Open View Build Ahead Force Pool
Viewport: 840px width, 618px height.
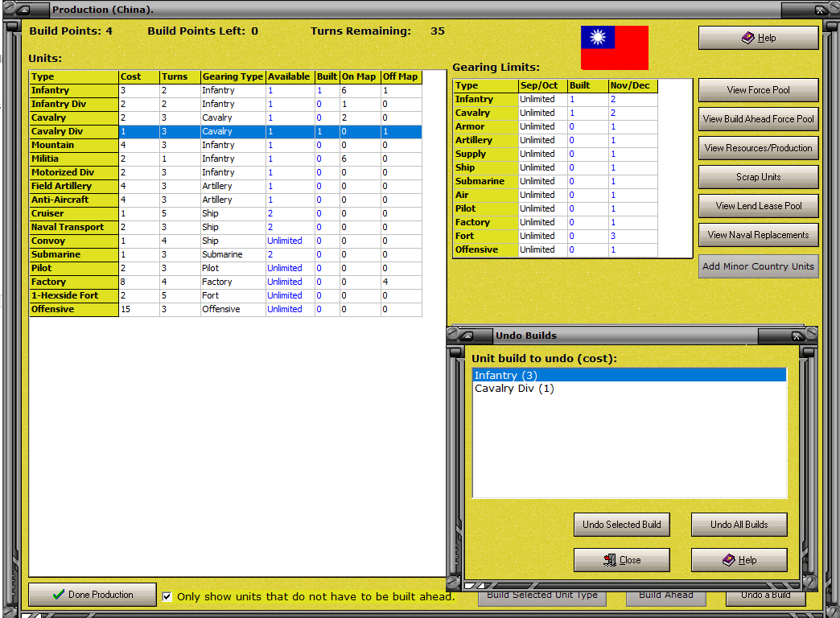click(758, 119)
